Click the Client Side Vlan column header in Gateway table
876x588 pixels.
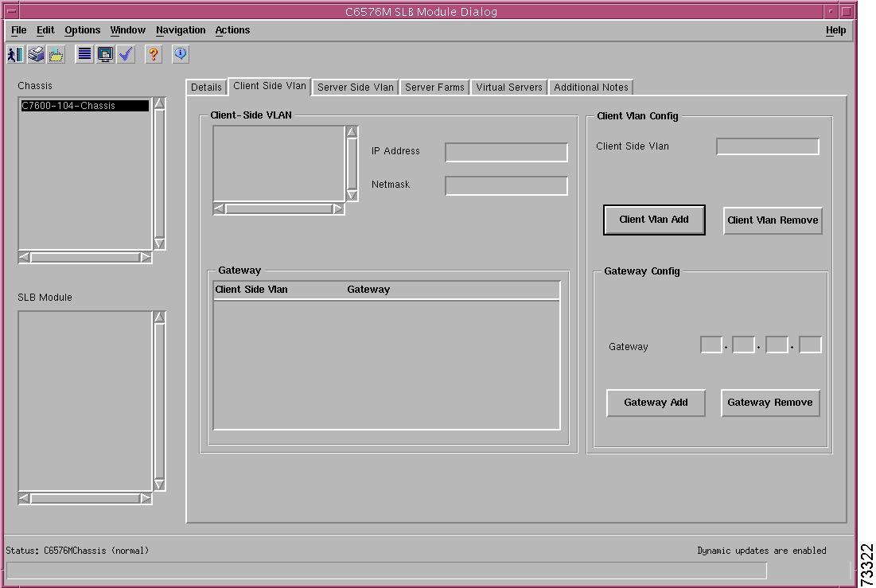251,290
